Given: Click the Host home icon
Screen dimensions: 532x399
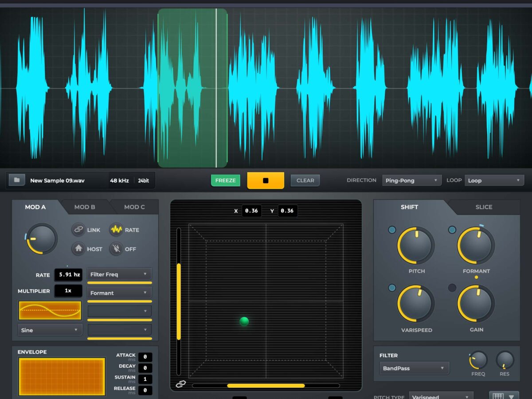Looking at the screenshot, I should pos(78,249).
